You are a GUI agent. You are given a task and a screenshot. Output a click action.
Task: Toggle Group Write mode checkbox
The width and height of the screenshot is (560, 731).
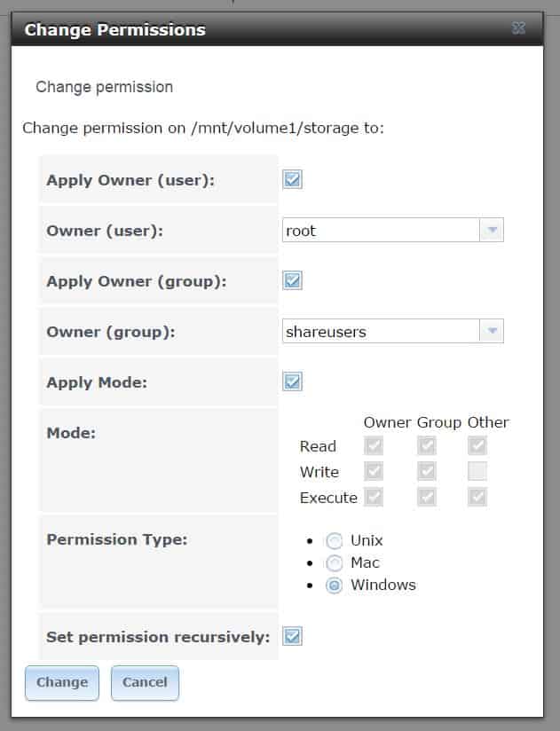pyautogui.click(x=428, y=472)
